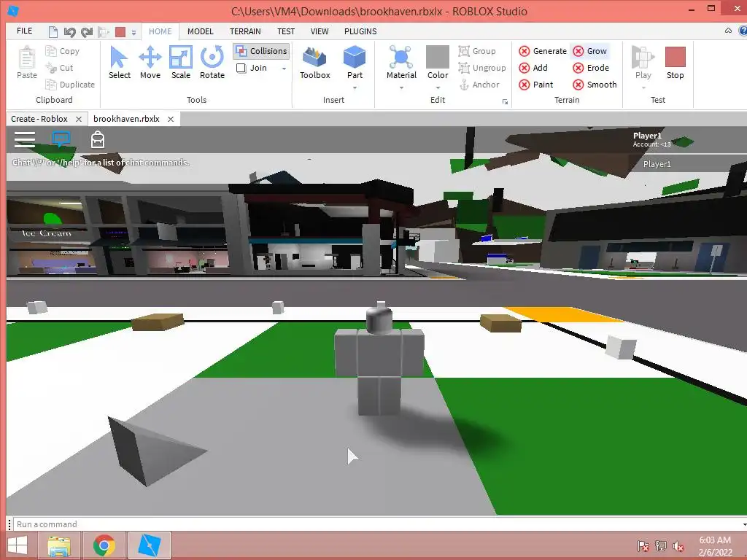The width and height of the screenshot is (747, 560).
Task: Open the command bar history dropdown
Action: coord(743,524)
